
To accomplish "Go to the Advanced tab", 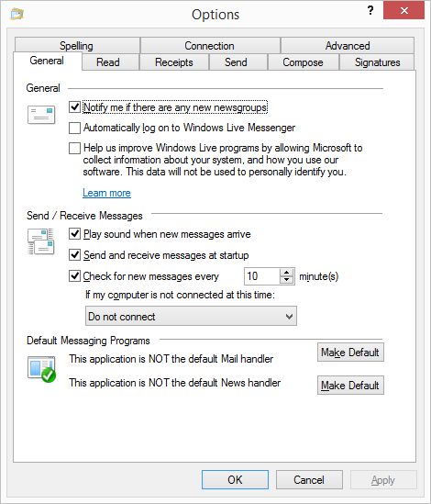I will (x=348, y=45).
